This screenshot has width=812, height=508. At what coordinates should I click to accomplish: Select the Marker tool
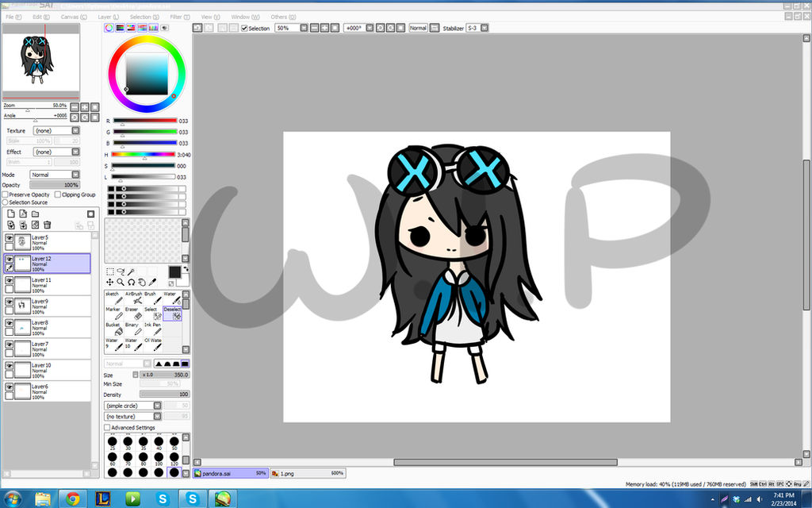pyautogui.click(x=113, y=313)
